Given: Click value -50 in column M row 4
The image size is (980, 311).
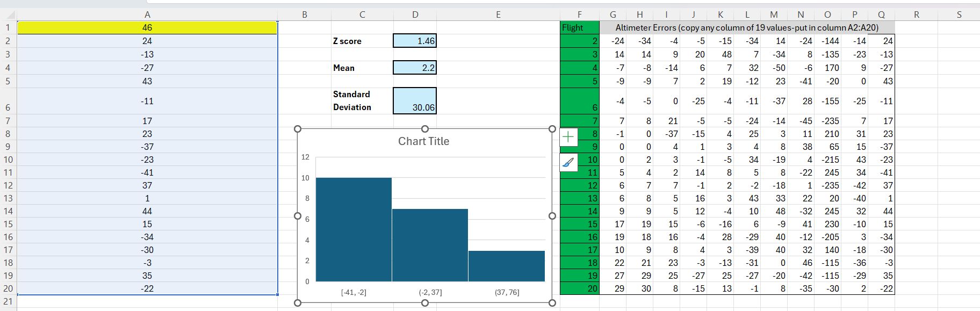Looking at the screenshot, I should pos(774,68).
